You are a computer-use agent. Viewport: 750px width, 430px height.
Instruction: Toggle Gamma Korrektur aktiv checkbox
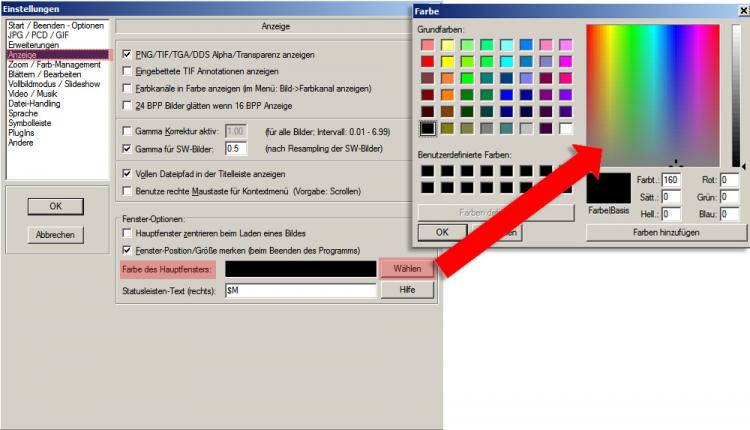pyautogui.click(x=126, y=130)
